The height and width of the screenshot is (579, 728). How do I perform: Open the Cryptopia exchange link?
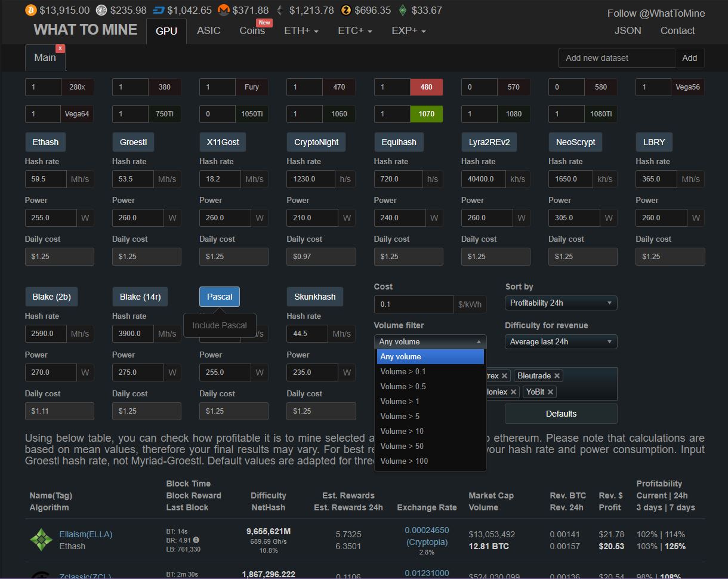(x=427, y=542)
